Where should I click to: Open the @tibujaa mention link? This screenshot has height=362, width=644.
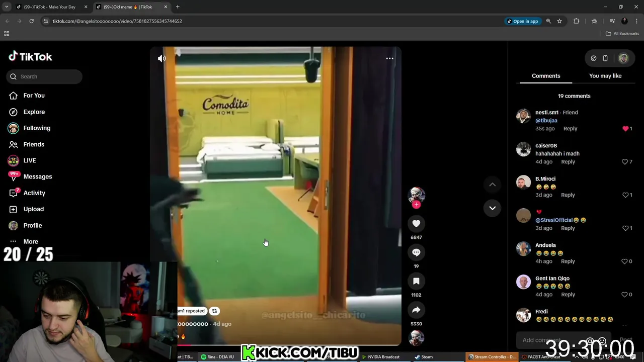[546, 121]
